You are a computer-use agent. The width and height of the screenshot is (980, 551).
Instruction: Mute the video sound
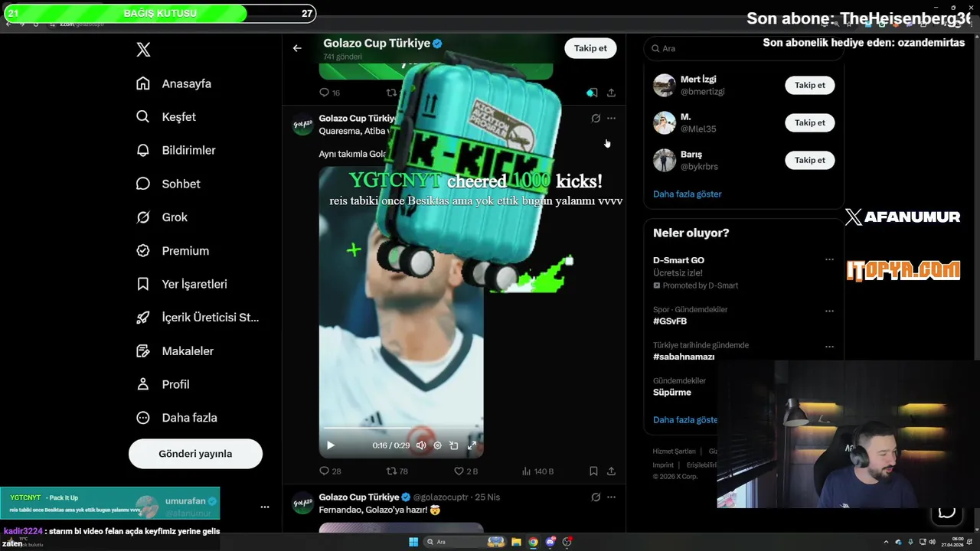(421, 445)
